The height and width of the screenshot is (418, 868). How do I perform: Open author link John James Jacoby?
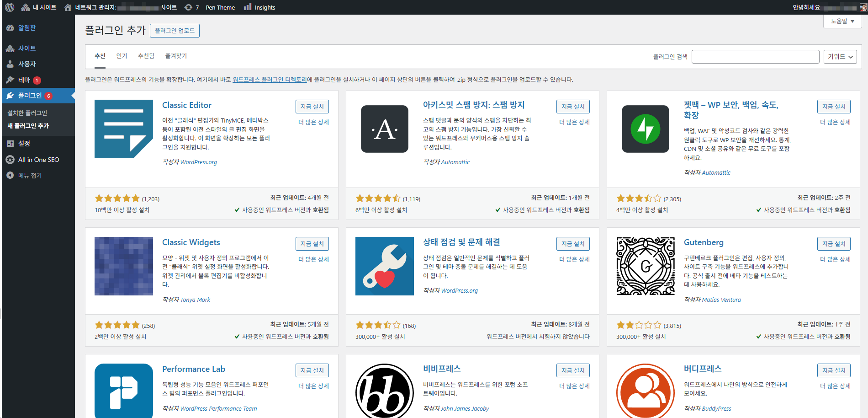(x=465, y=408)
